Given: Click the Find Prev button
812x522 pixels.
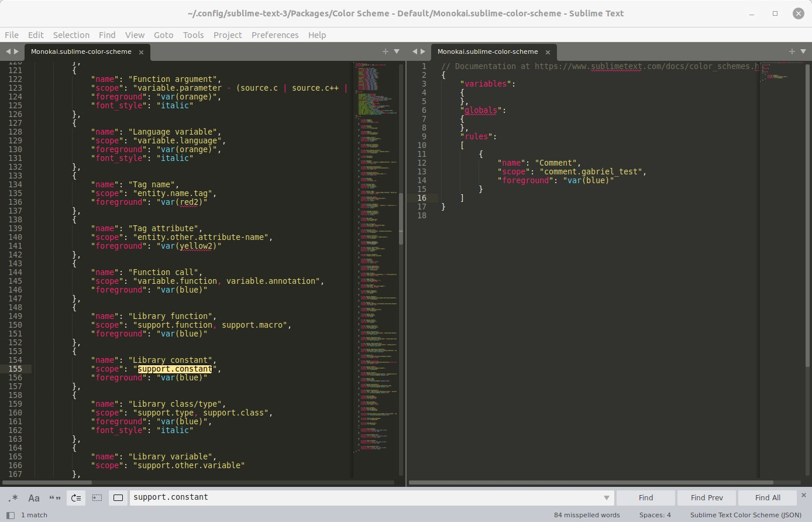Looking at the screenshot, I should 707,497.
